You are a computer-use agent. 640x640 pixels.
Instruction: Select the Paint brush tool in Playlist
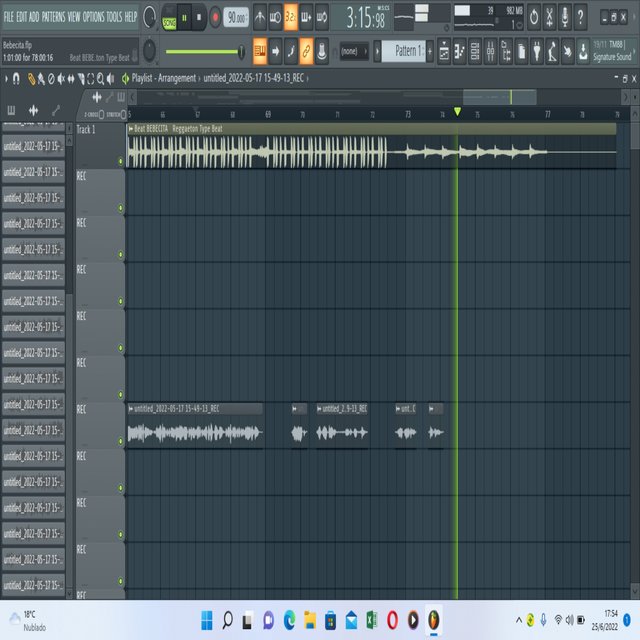(x=41, y=79)
